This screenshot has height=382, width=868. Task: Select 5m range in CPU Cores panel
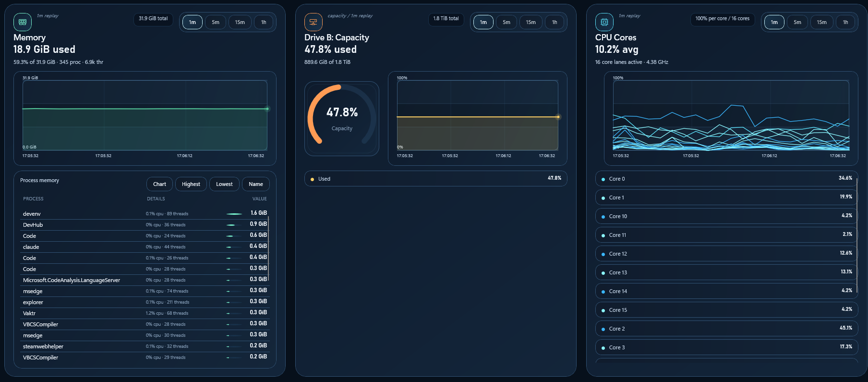(797, 22)
